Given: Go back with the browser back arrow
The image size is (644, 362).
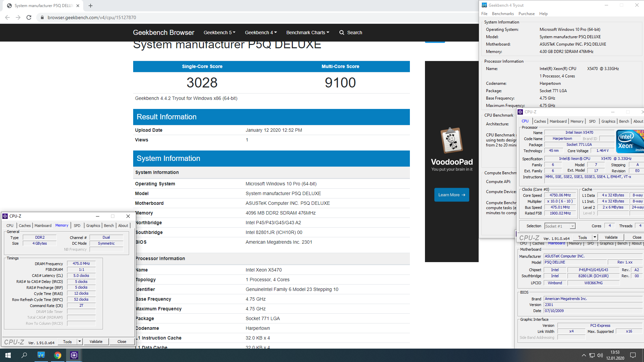Looking at the screenshot, I should point(7,17).
